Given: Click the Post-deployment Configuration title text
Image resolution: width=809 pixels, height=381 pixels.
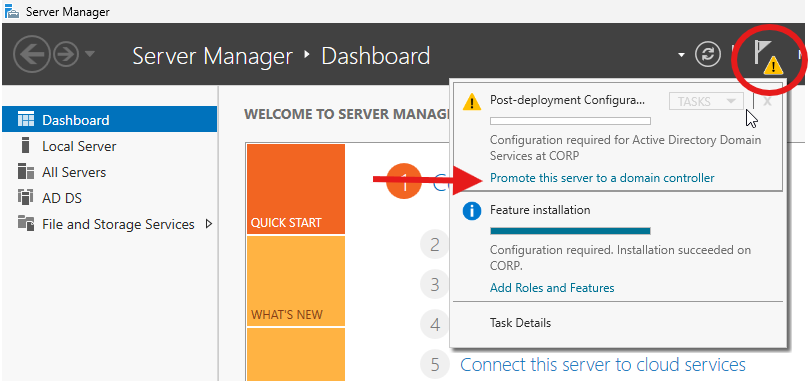Looking at the screenshot, I should [567, 100].
